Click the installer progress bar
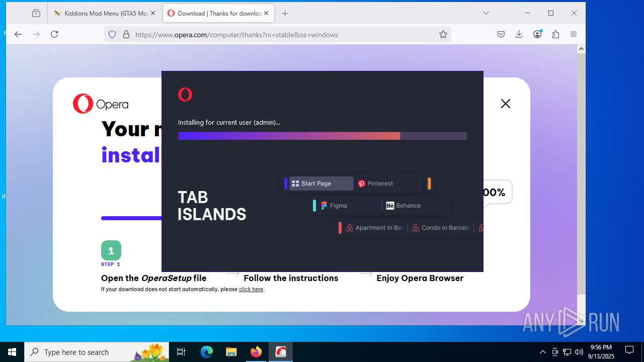Viewport: 644px width, 362px height. pyautogui.click(x=323, y=136)
